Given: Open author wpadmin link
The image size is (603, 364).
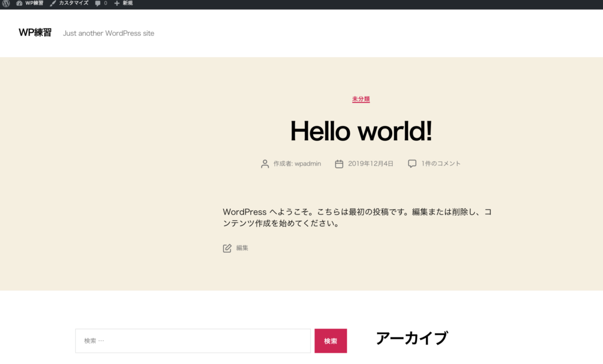Looking at the screenshot, I should 307,164.
